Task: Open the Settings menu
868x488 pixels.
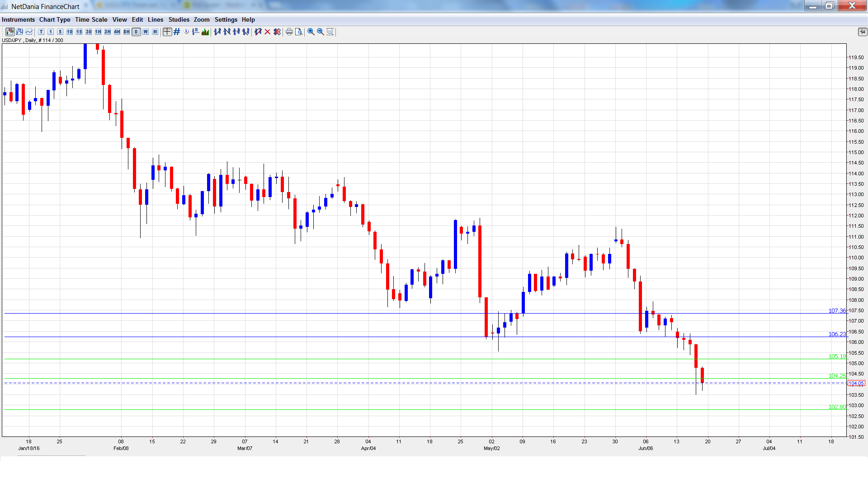Action: click(226, 19)
